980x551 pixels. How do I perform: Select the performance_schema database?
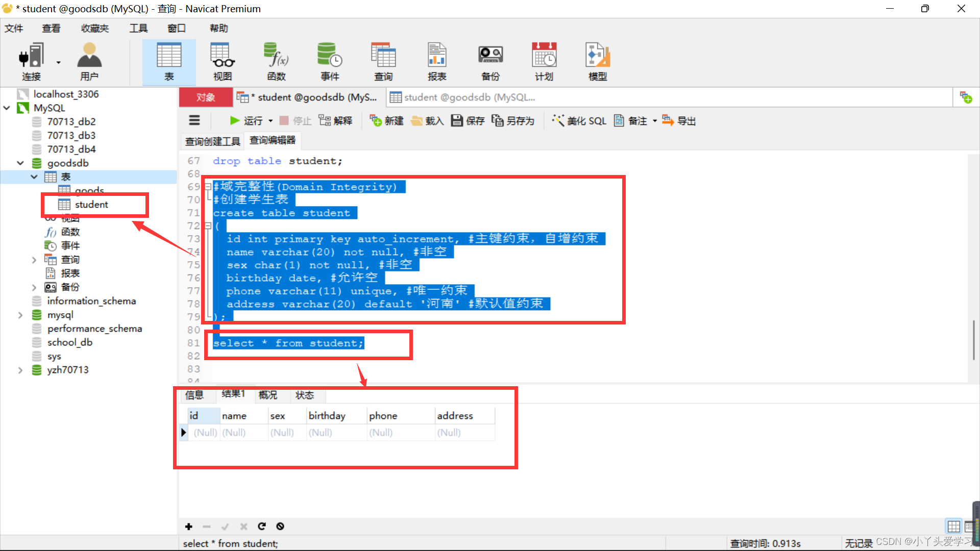pos(94,329)
